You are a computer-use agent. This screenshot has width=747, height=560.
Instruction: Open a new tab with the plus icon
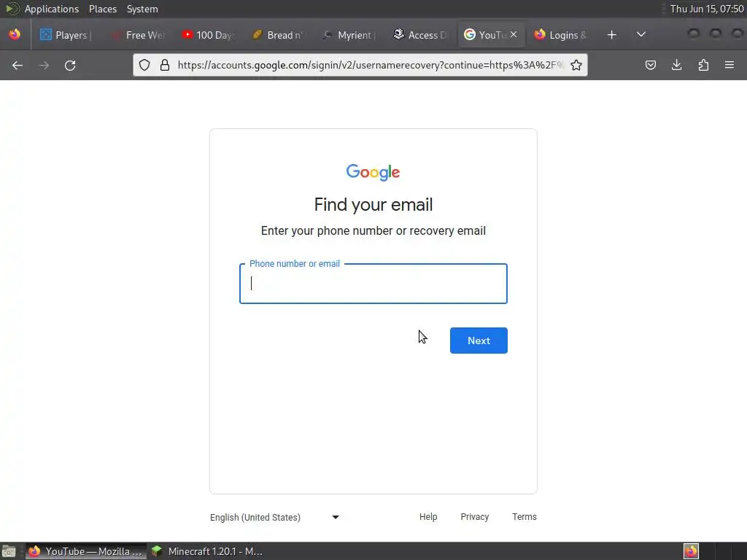(x=612, y=35)
